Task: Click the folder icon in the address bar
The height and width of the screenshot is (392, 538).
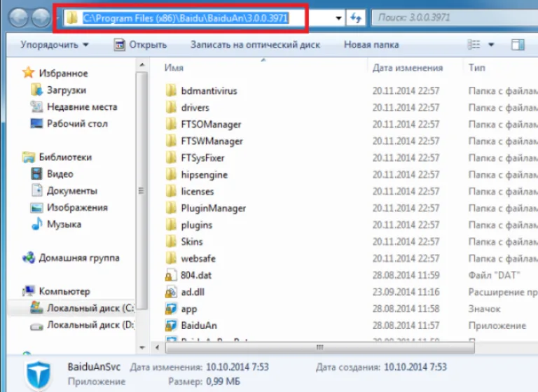Action: tap(72, 17)
